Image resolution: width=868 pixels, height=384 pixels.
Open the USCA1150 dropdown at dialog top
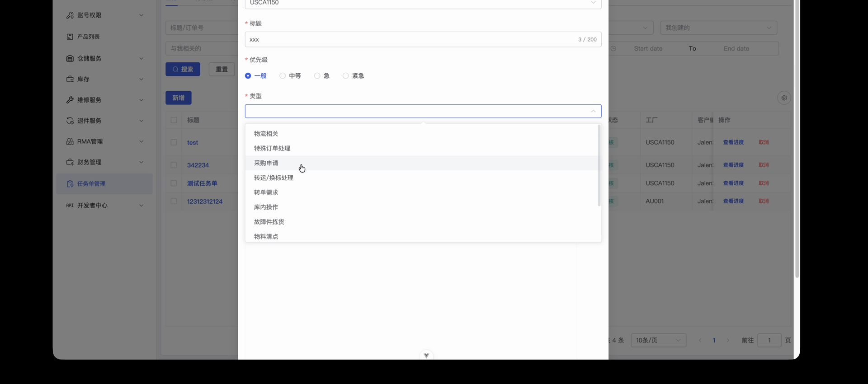coord(423,4)
